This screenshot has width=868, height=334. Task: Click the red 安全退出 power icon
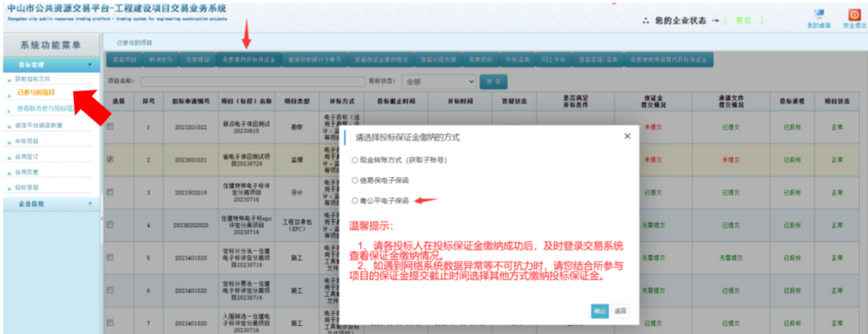[854, 15]
